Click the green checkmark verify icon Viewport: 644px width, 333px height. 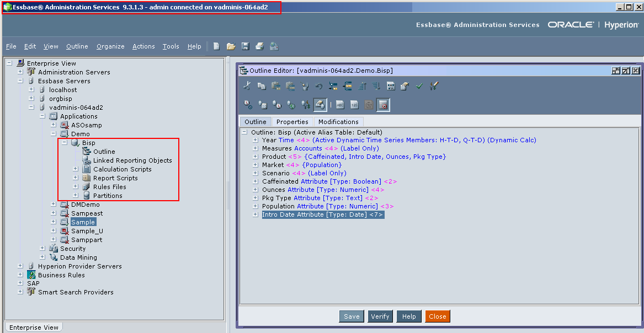pos(419,86)
